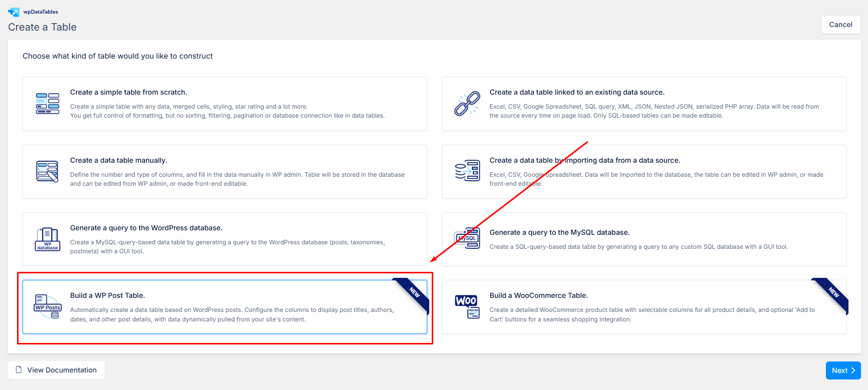Choose the import data source icon
The height and width of the screenshot is (390, 868).
click(x=467, y=171)
